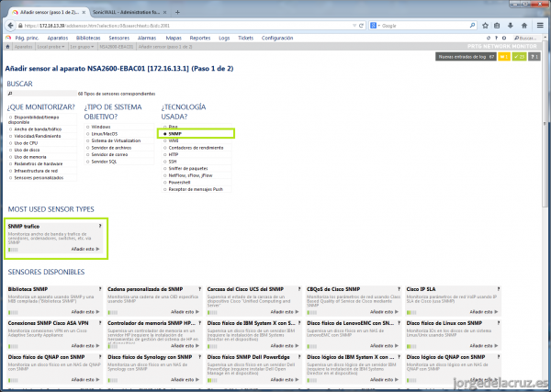Open help for Disco físico de QNAP con SNMP
The height and width of the screenshot is (392, 551).
pyautogui.click(x=100, y=357)
